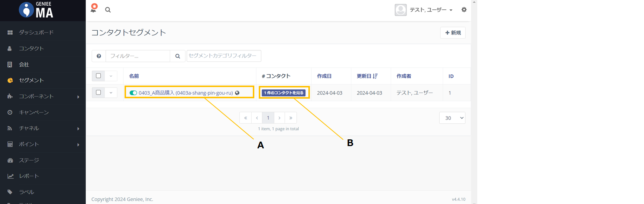Click the channel RSS icon
The height and width of the screenshot is (204, 644).
coord(10,128)
